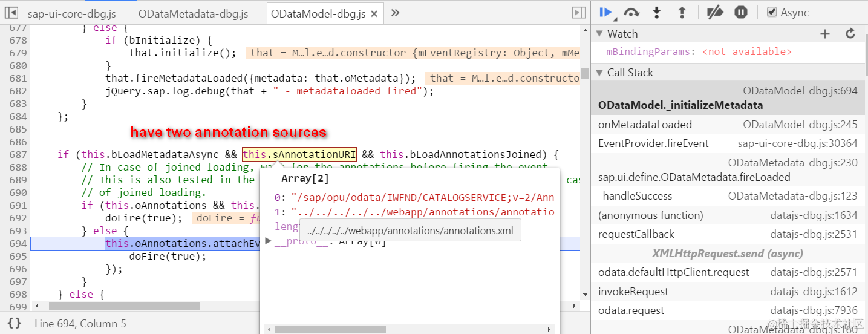This screenshot has width=868, height=334.
Task: Toggle the Async checkbox
Action: (x=772, y=12)
